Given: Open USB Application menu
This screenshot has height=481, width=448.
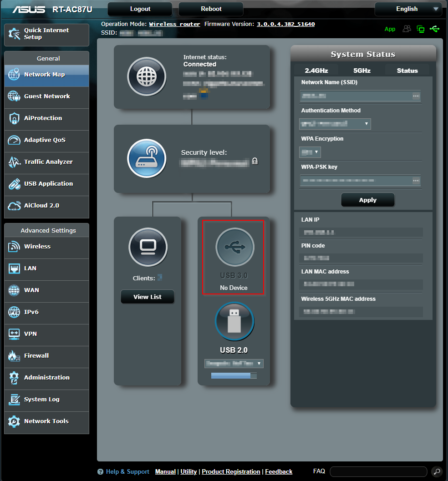Looking at the screenshot, I should click(x=46, y=184).
